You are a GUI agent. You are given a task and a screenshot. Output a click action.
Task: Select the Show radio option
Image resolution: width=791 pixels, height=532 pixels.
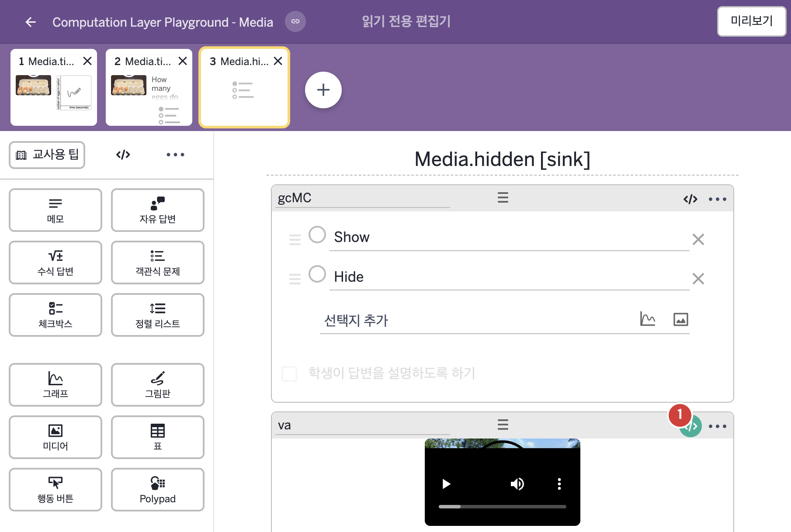[x=317, y=235]
